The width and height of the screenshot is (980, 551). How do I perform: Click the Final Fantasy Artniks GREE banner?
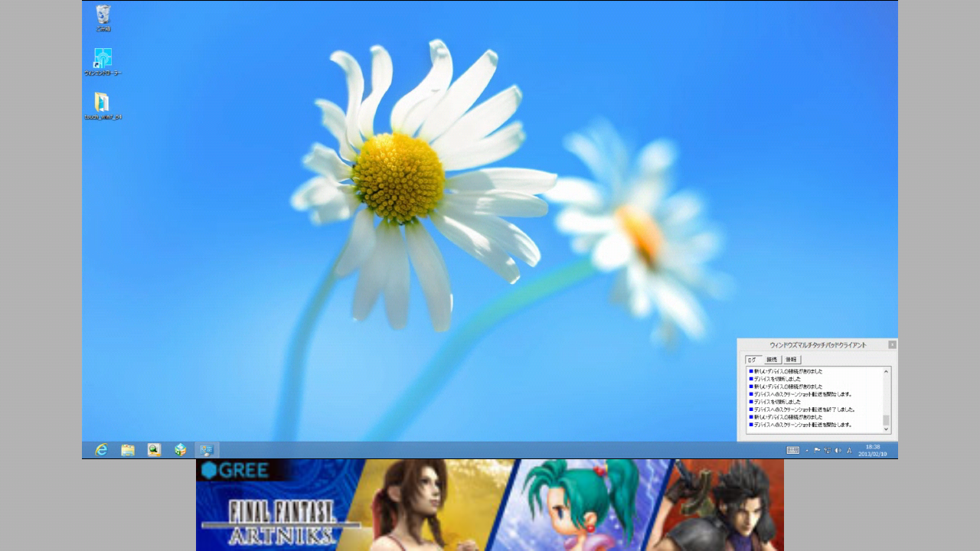490,505
